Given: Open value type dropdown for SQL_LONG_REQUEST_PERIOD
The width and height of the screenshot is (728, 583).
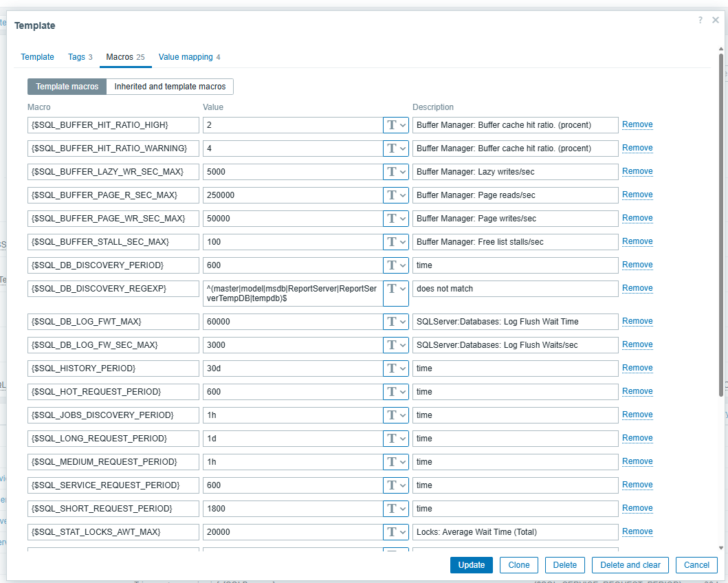Looking at the screenshot, I should (x=395, y=438).
